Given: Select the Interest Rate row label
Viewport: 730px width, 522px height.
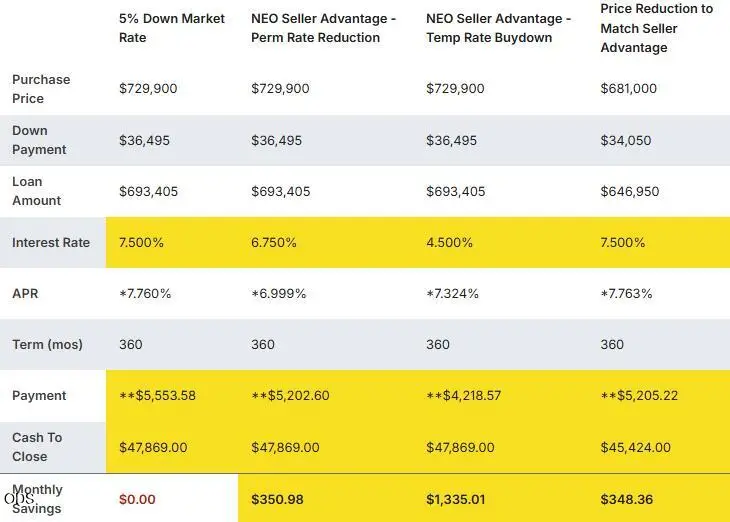Looking at the screenshot, I should 51,243.
